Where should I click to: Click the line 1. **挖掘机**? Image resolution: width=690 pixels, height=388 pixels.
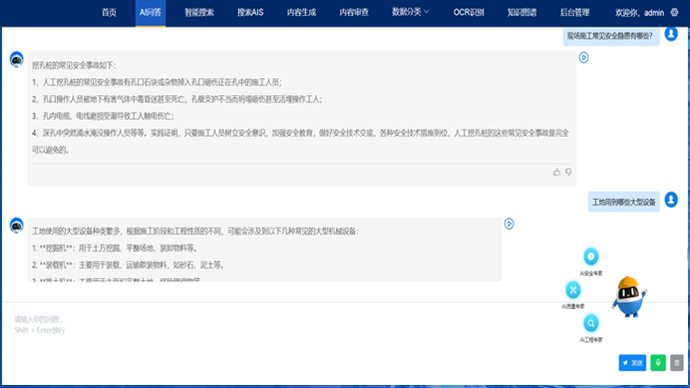[x=114, y=248]
